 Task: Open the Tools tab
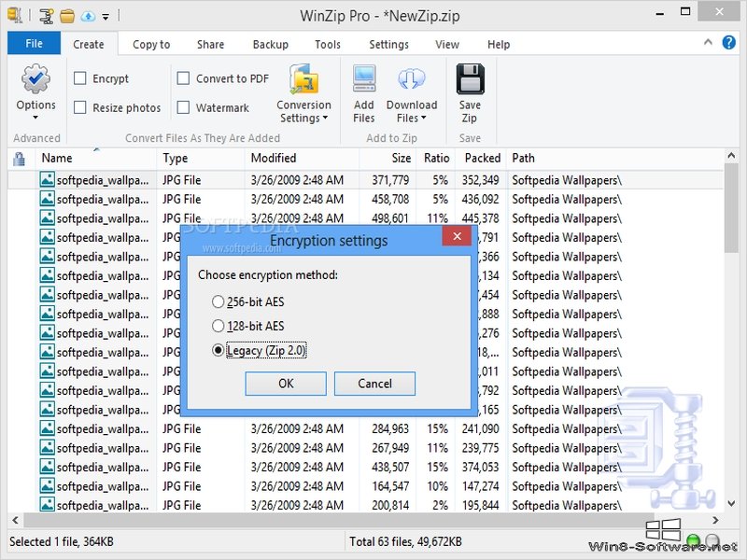(x=328, y=44)
